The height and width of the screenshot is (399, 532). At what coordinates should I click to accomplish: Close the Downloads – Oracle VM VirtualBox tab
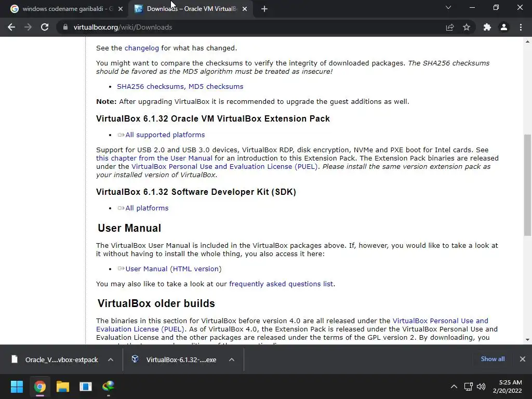coord(245,9)
